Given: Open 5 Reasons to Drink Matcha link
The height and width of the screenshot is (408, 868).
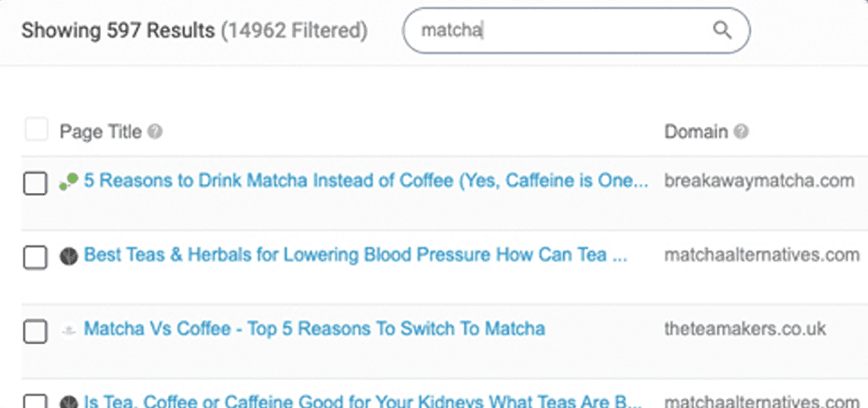Looking at the screenshot, I should 365,181.
